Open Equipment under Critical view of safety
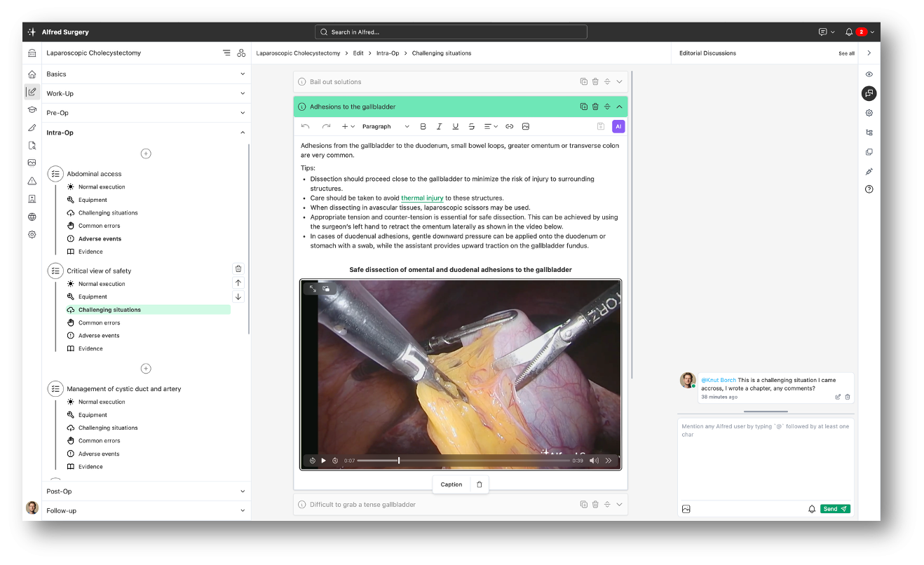This screenshot has width=924, height=565. pos(93,297)
